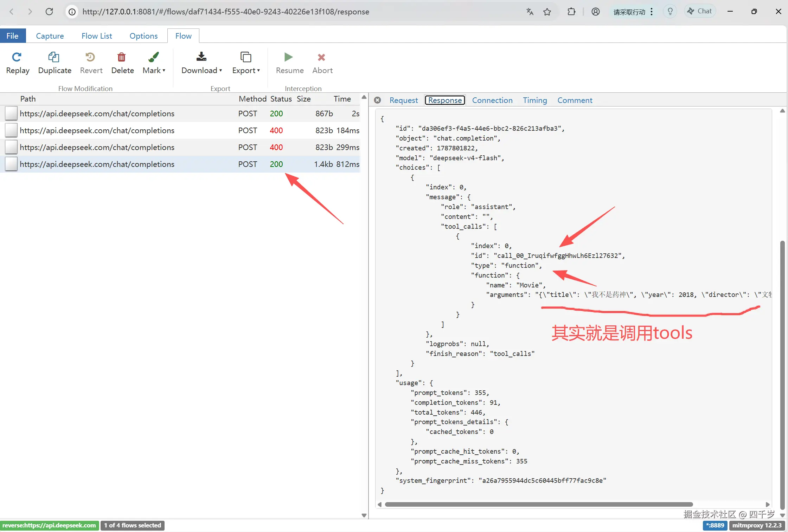Open browser extensions puzzle icon

[x=571, y=12]
